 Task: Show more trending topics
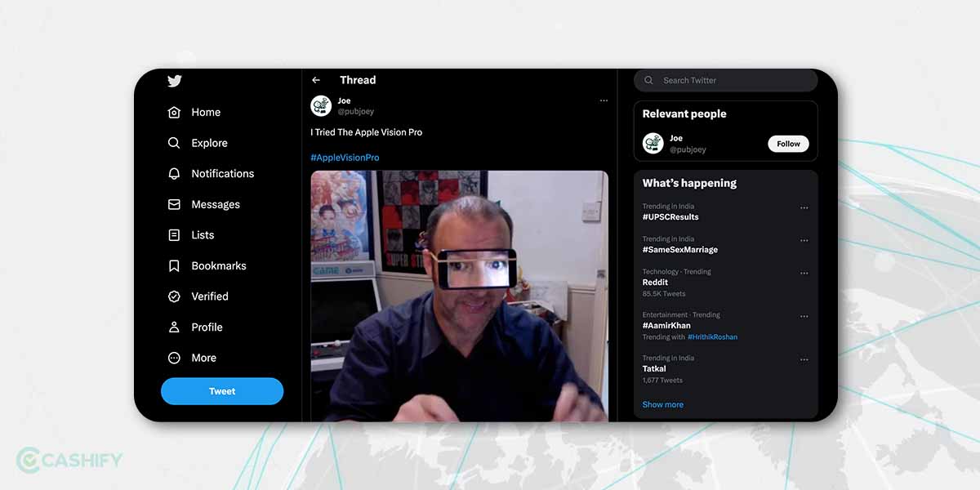(x=662, y=404)
